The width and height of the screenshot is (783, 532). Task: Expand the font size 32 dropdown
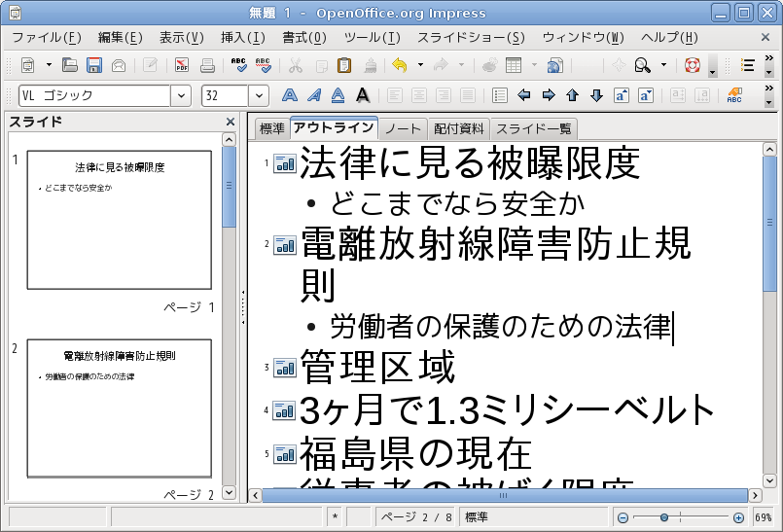tap(259, 95)
